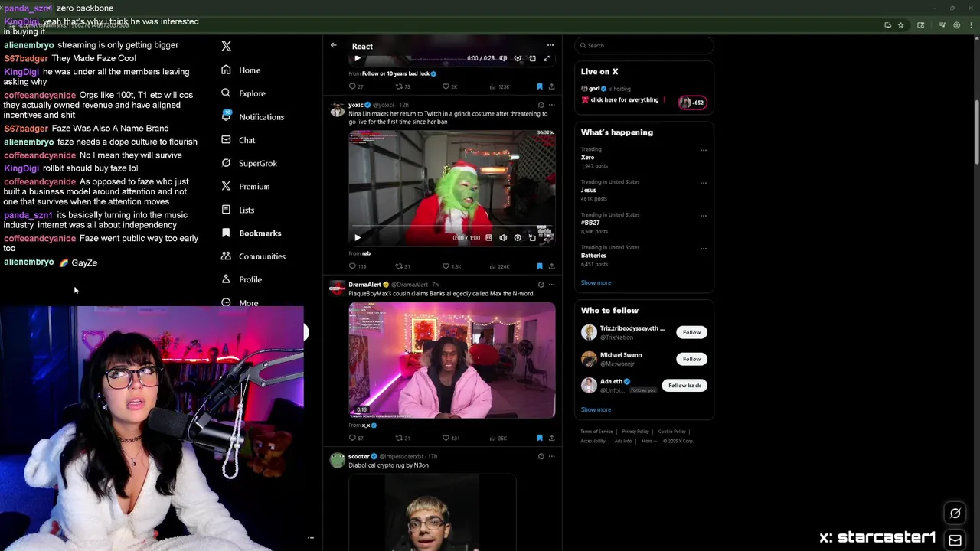The width and height of the screenshot is (980, 551).
Task: Toggle captions on the grinch video
Action: click(488, 238)
